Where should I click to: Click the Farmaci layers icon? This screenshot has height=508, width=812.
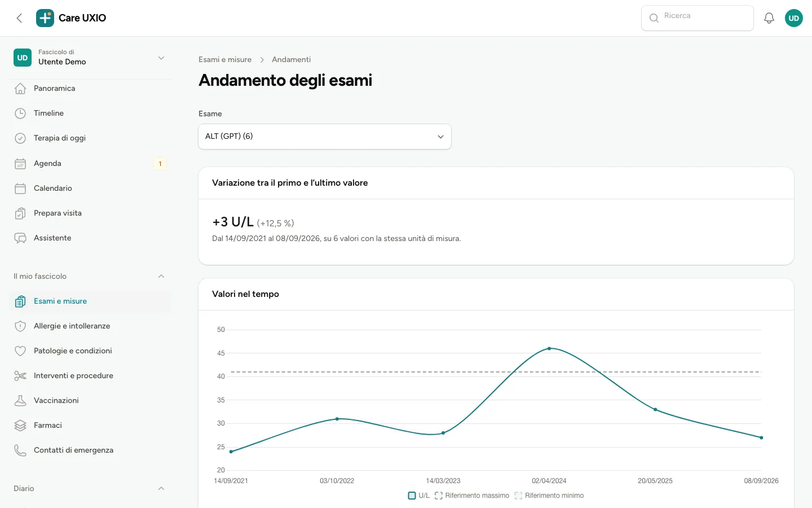pyautogui.click(x=20, y=426)
